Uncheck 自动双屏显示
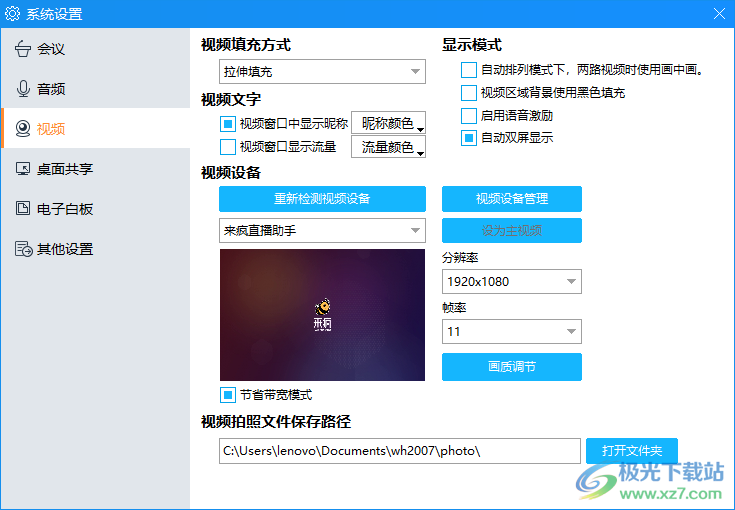735x510 pixels. tap(469, 138)
